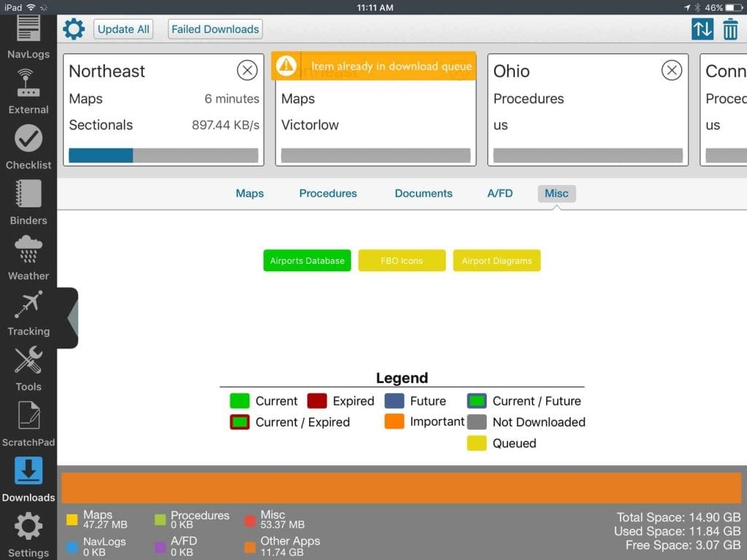
Task: Click the NavLogs 0 KB storage entry
Action: pyautogui.click(x=96, y=546)
